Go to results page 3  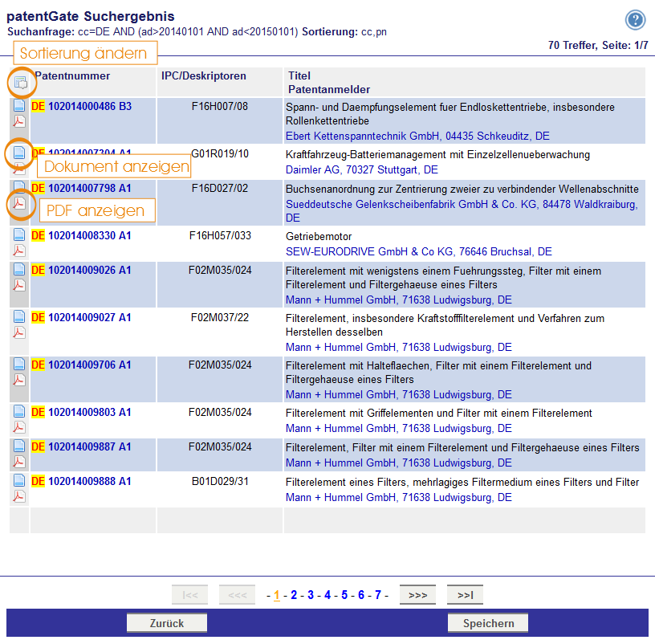(x=311, y=595)
